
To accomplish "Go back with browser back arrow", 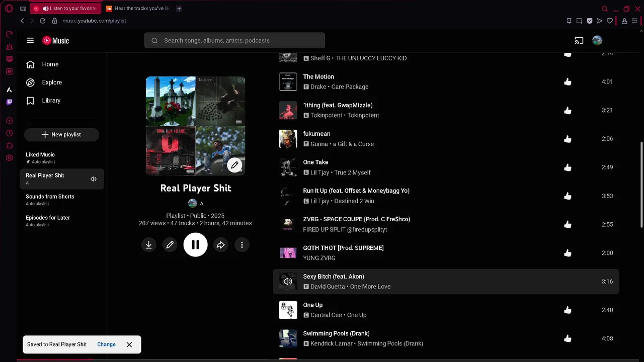I will tap(22, 21).
